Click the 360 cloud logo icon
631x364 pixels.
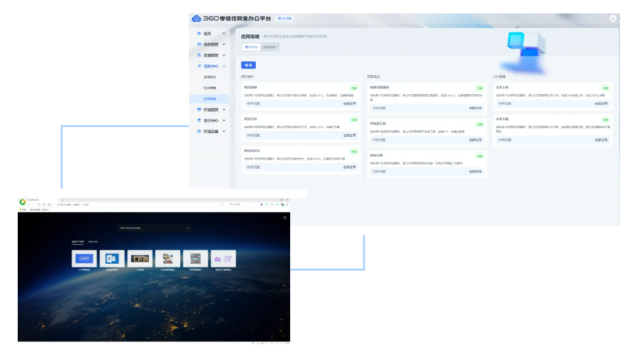point(196,19)
